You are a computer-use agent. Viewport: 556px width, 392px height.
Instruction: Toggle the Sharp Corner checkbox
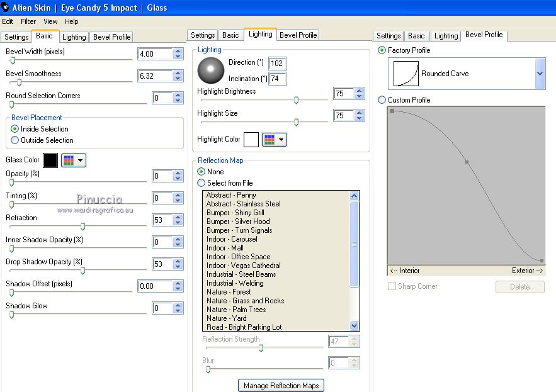[x=392, y=286]
